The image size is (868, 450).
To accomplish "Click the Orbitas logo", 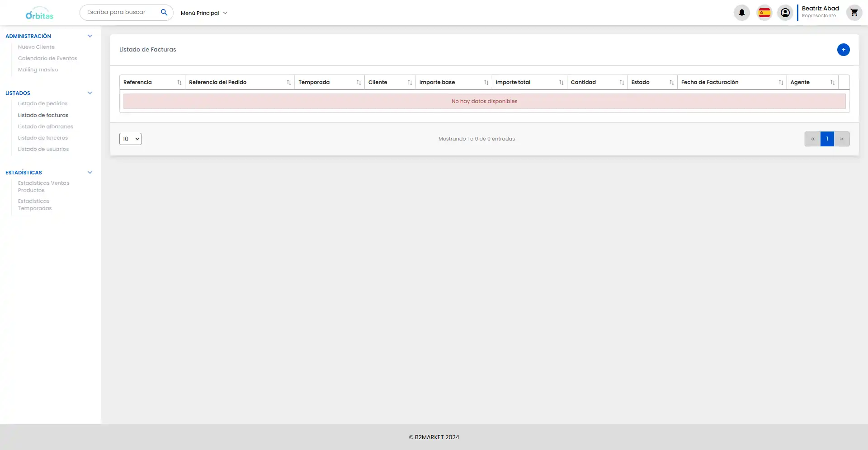I will click(39, 13).
